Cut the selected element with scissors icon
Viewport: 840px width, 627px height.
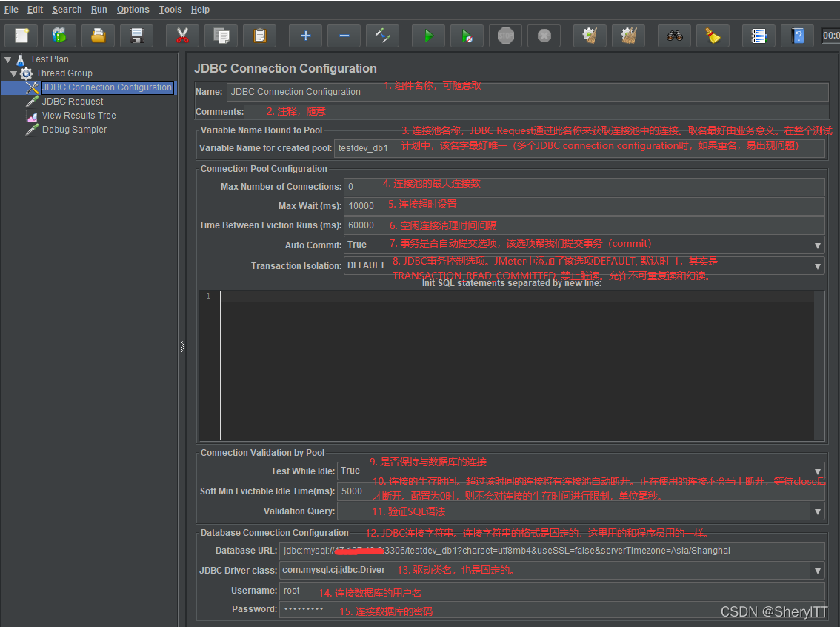click(181, 35)
